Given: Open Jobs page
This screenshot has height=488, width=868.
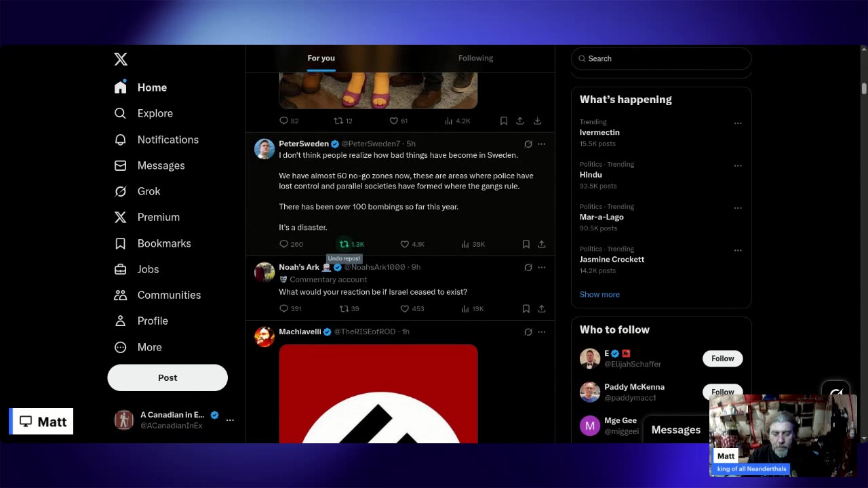Looking at the screenshot, I should pyautogui.click(x=136, y=269).
